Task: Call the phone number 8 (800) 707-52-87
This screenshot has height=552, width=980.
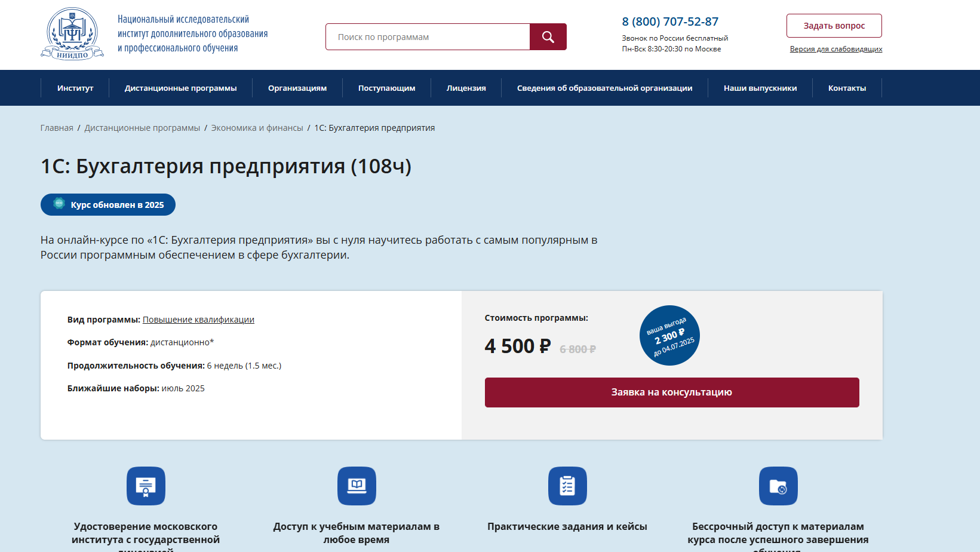Action: [670, 22]
